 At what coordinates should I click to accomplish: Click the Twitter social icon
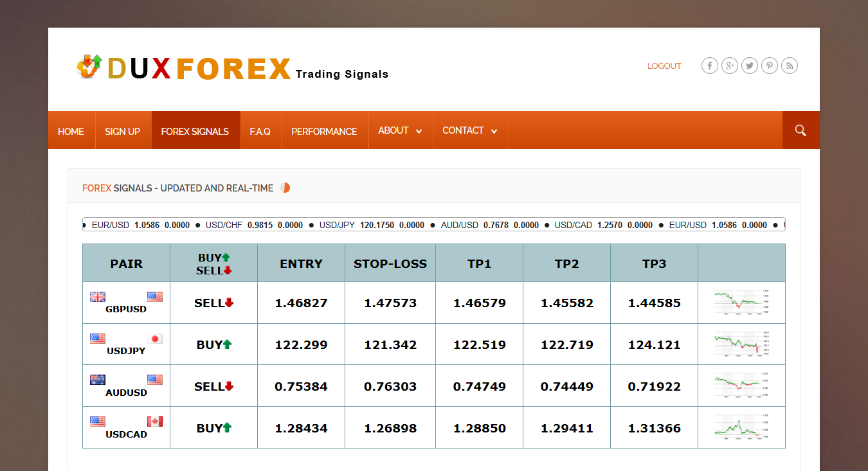pyautogui.click(x=750, y=66)
